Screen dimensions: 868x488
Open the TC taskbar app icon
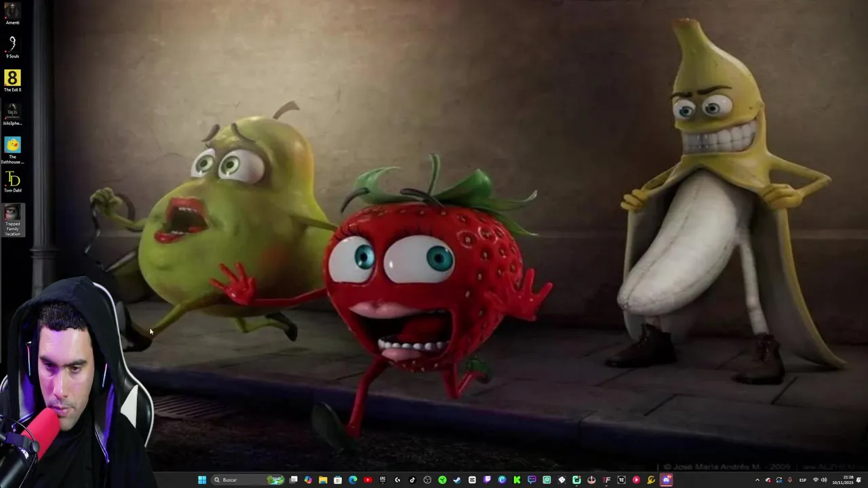pos(622,480)
